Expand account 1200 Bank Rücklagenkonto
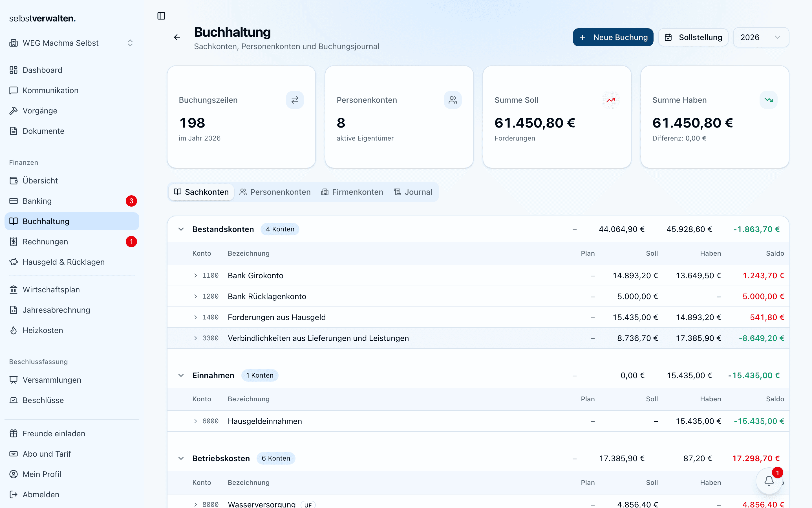Screen dimensions: 812x508 click(196, 296)
